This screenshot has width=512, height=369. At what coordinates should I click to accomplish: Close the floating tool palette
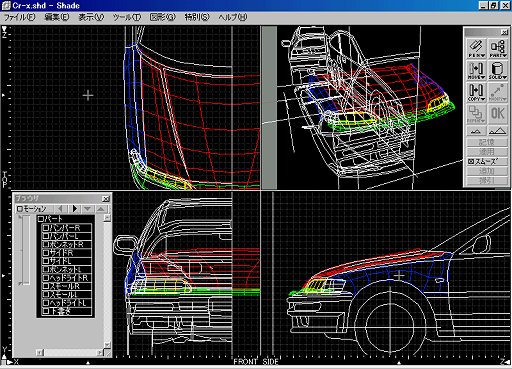pyautogui.click(x=504, y=32)
